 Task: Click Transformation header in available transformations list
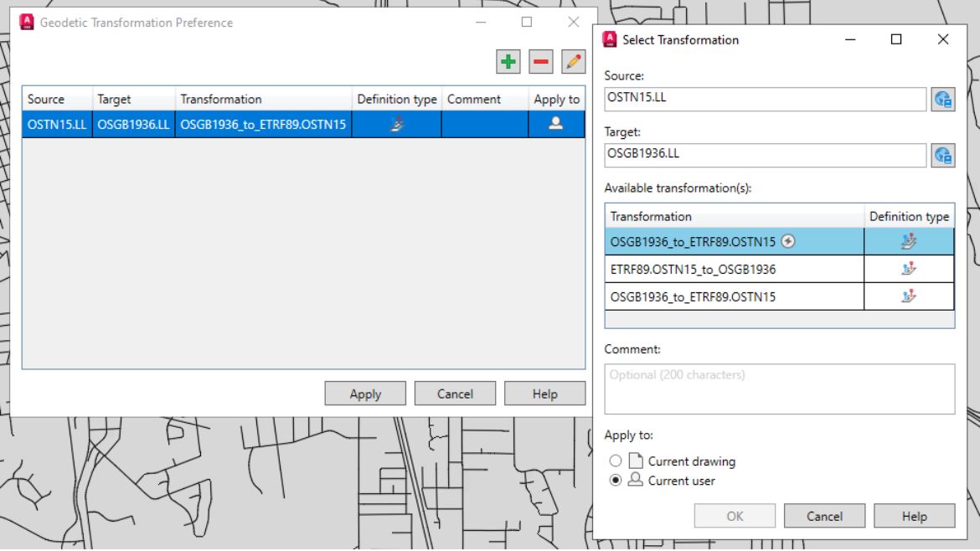click(x=735, y=216)
